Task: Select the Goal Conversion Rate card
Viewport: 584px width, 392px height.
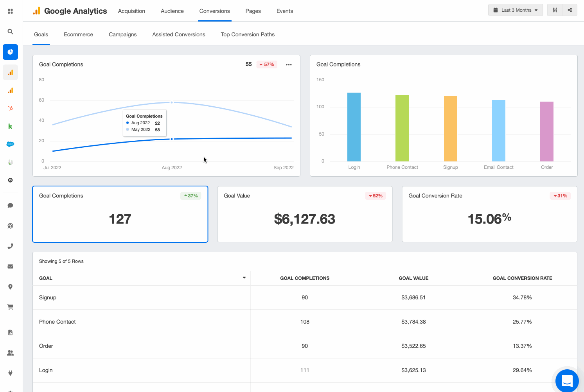Action: 489,214
